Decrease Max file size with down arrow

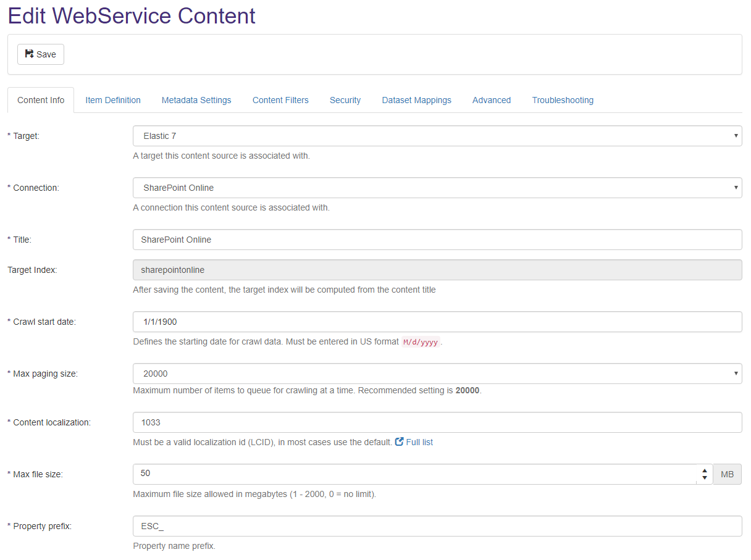705,479
